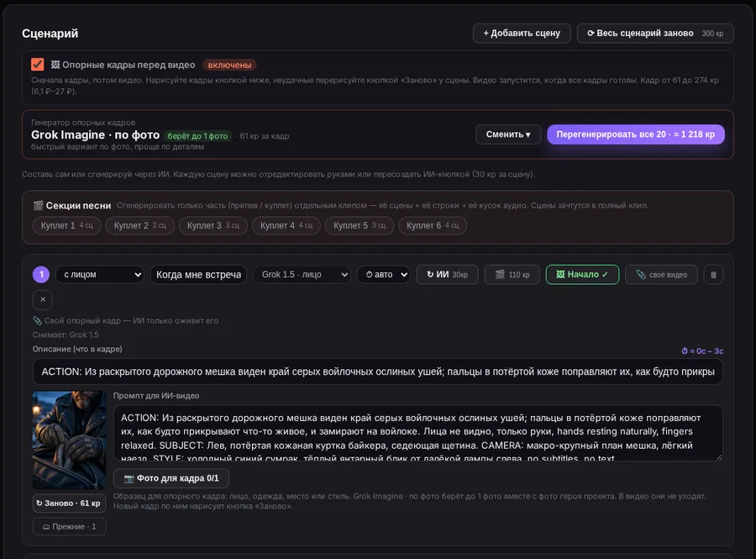
Task: Select the Куплет 1 section chip
Action: click(x=67, y=225)
